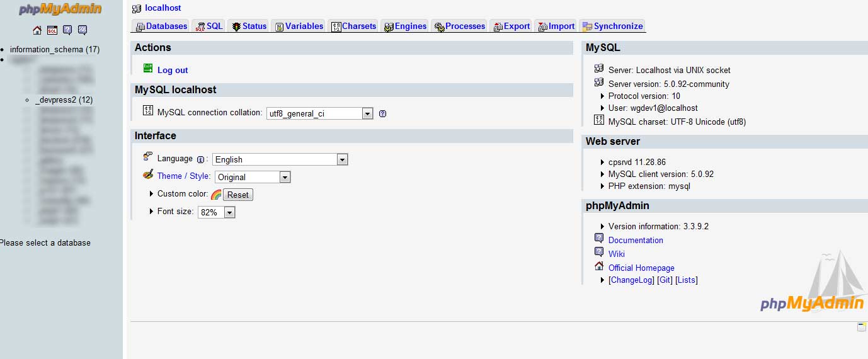Select the _devpress2 (12) database

click(64, 100)
